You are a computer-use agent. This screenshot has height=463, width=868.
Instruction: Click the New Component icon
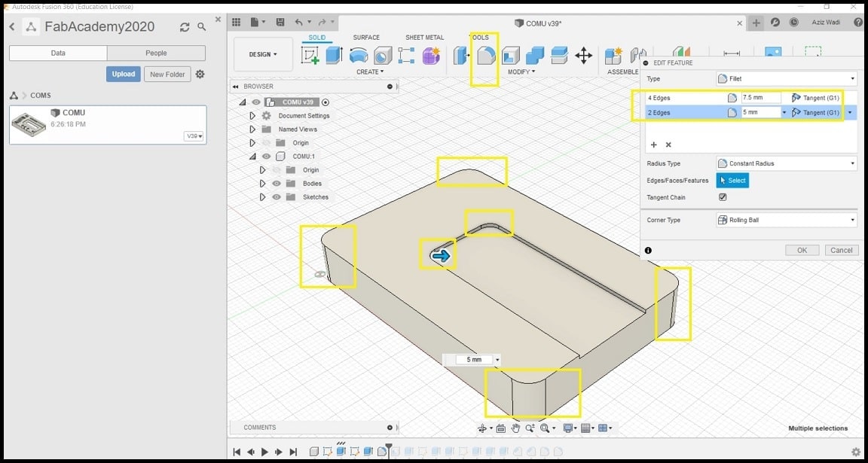(x=613, y=55)
